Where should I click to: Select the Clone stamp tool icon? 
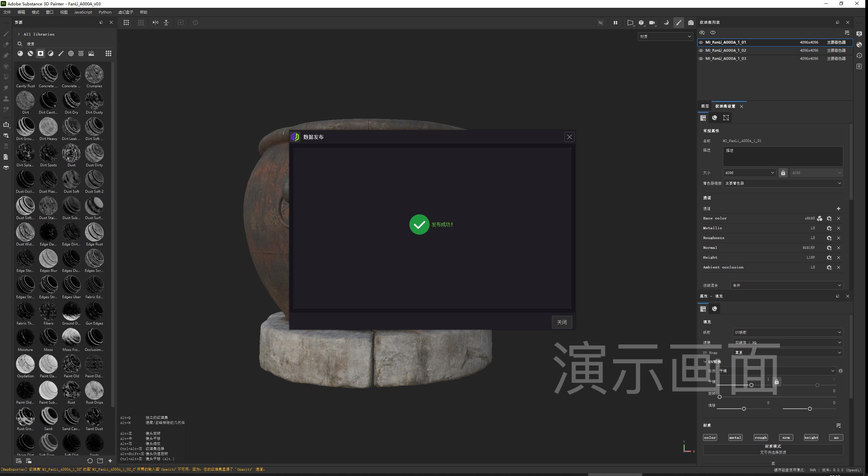tap(6, 99)
